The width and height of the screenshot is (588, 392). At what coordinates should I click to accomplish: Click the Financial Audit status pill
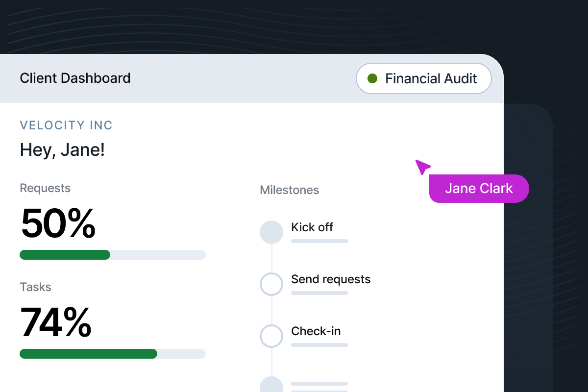pos(423,78)
